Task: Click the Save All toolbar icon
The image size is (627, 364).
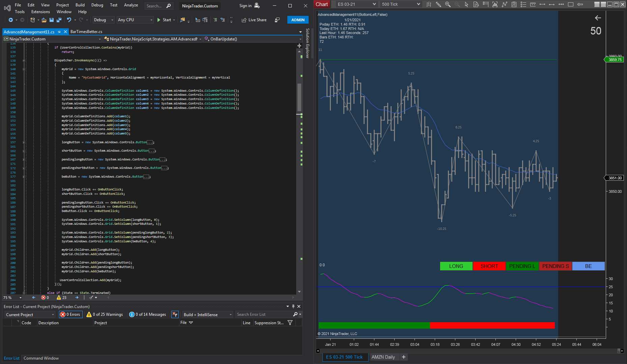Action: point(59,20)
